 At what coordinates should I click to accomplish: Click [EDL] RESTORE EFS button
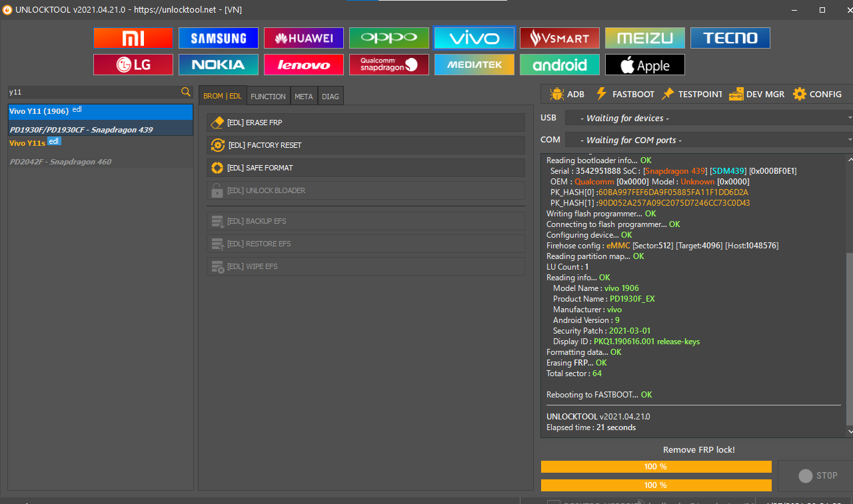[366, 244]
